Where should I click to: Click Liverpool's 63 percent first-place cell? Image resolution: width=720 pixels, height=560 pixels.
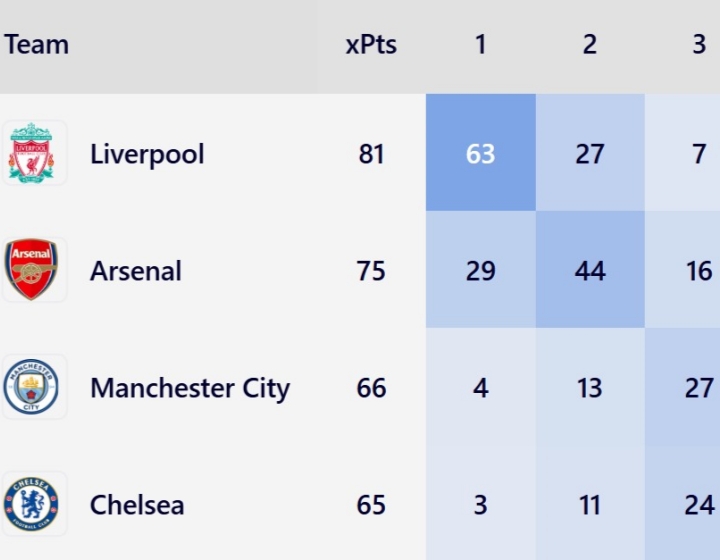(x=480, y=154)
